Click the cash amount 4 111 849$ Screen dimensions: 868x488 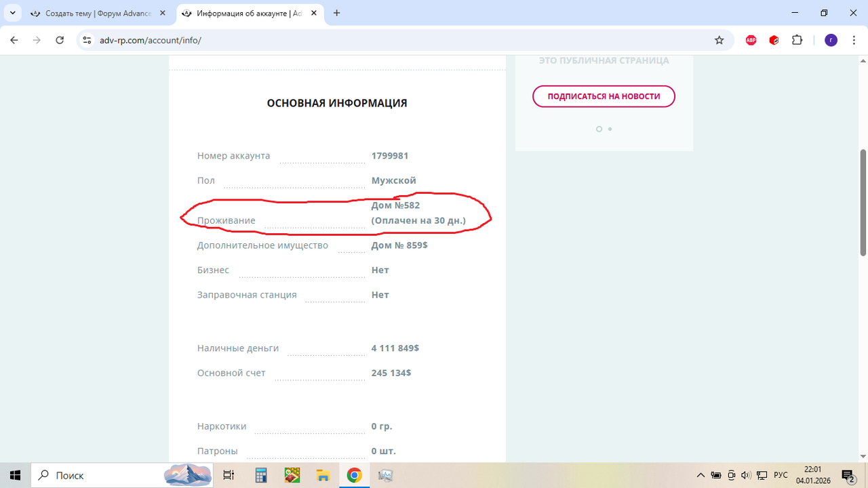395,348
